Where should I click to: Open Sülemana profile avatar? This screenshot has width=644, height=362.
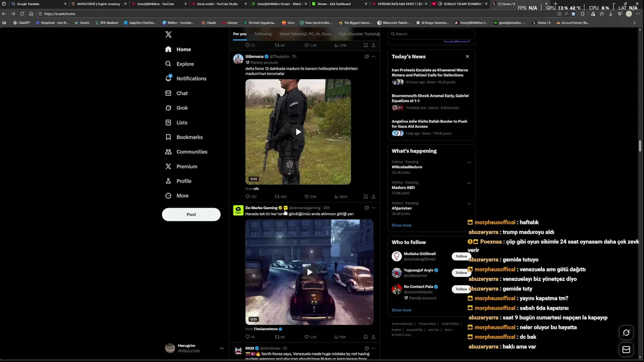click(238, 59)
